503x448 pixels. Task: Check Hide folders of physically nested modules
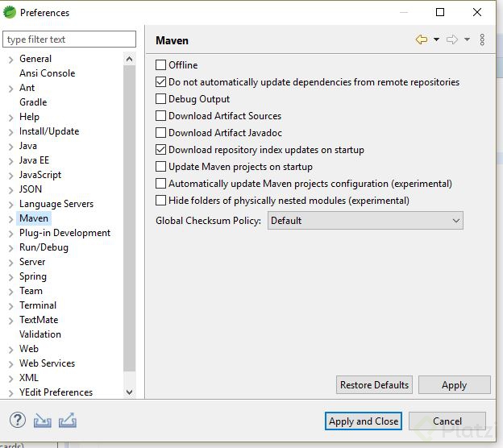coord(160,201)
